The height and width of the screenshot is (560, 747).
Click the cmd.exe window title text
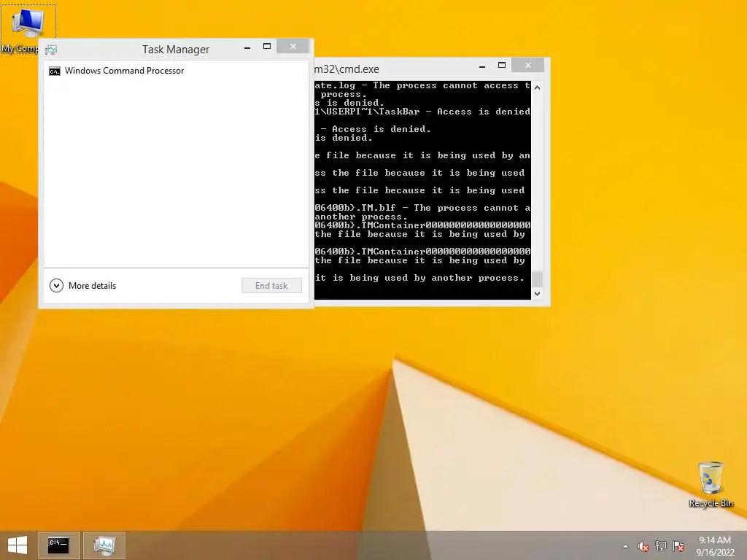click(347, 69)
